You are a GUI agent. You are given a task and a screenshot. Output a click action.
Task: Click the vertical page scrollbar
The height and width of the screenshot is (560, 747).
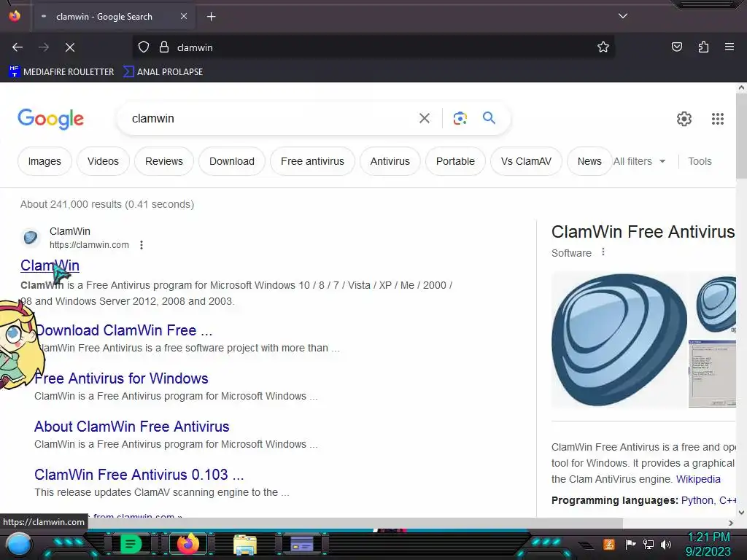coord(741,135)
